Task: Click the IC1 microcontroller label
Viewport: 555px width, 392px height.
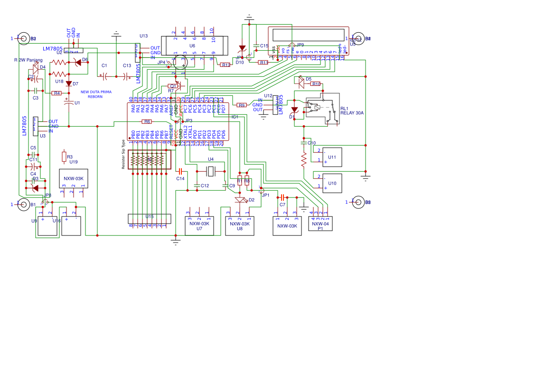Action: 235,117
